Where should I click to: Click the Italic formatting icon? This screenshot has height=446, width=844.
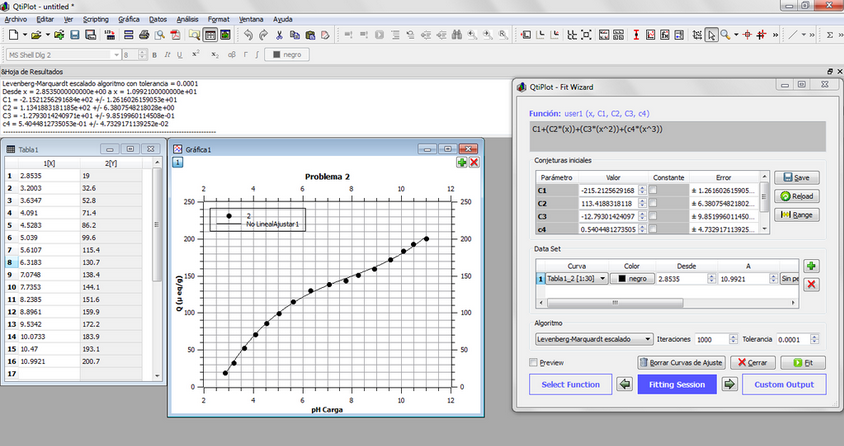pyautogui.click(x=167, y=55)
